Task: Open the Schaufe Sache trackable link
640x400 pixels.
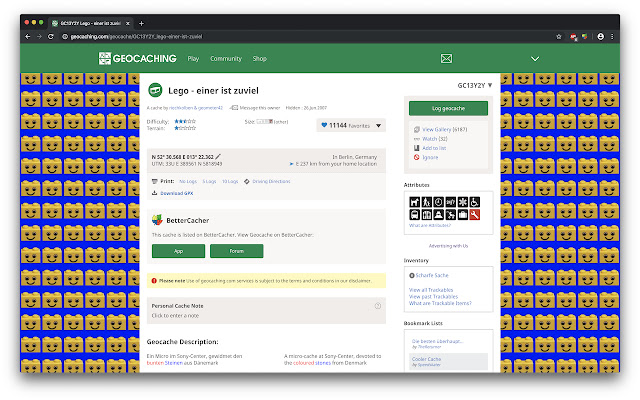Action: (432, 276)
